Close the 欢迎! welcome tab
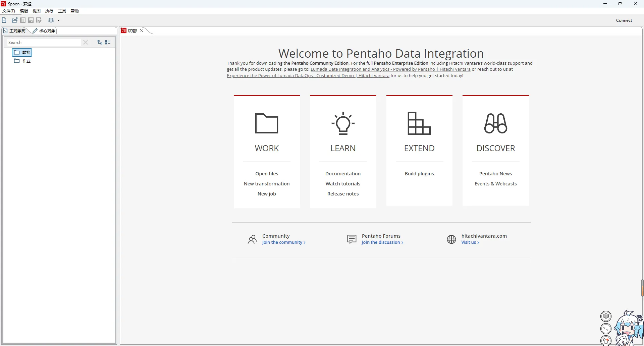 click(x=142, y=31)
